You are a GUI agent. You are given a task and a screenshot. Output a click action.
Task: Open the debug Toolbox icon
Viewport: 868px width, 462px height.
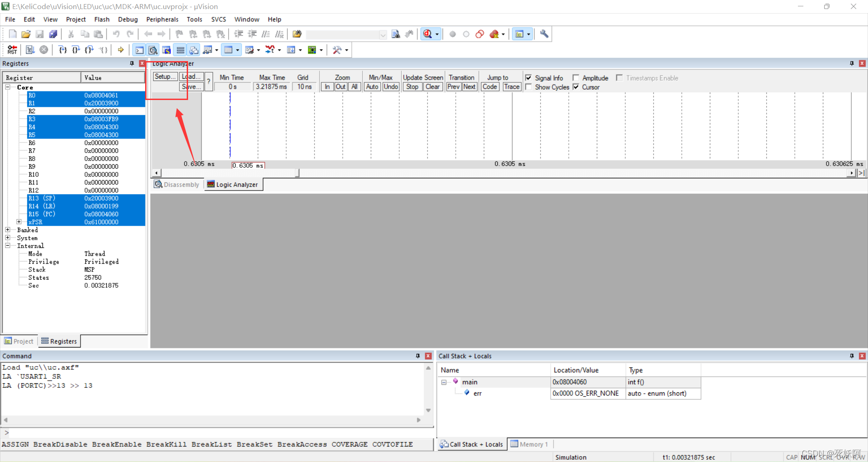pos(337,50)
